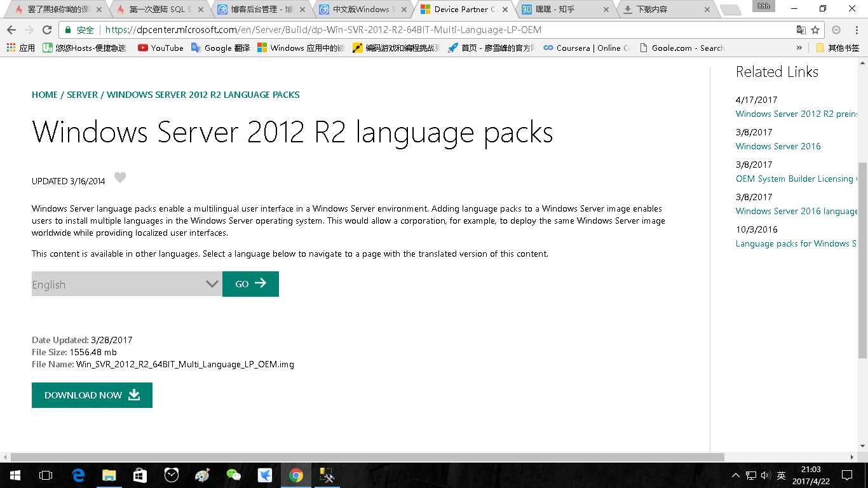Image resolution: width=868 pixels, height=488 pixels.
Task: Open File Explorer from taskbar
Action: 109,475
